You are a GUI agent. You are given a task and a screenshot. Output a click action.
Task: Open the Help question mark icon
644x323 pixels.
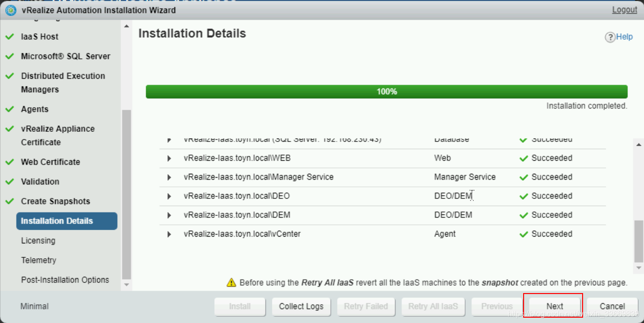coord(610,37)
